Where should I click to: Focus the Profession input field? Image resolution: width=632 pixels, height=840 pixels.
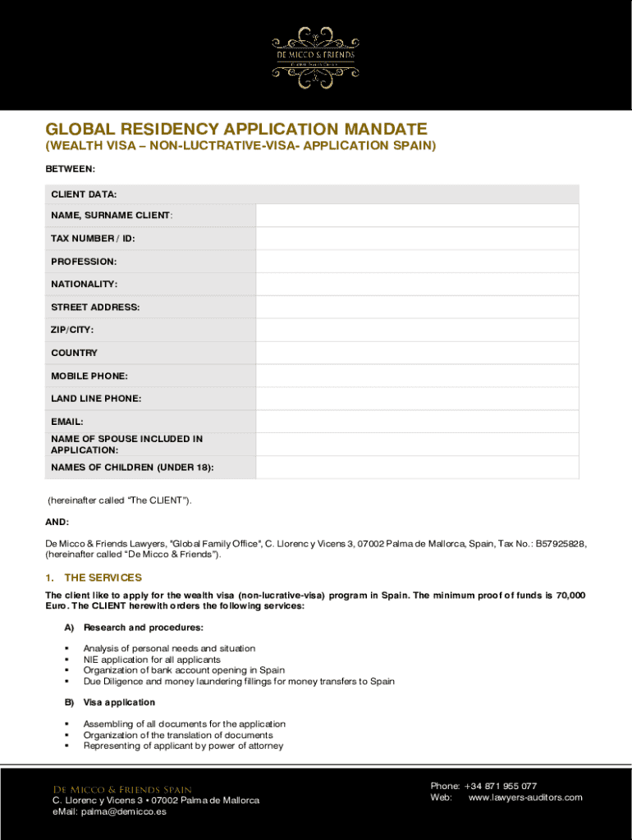tap(417, 261)
